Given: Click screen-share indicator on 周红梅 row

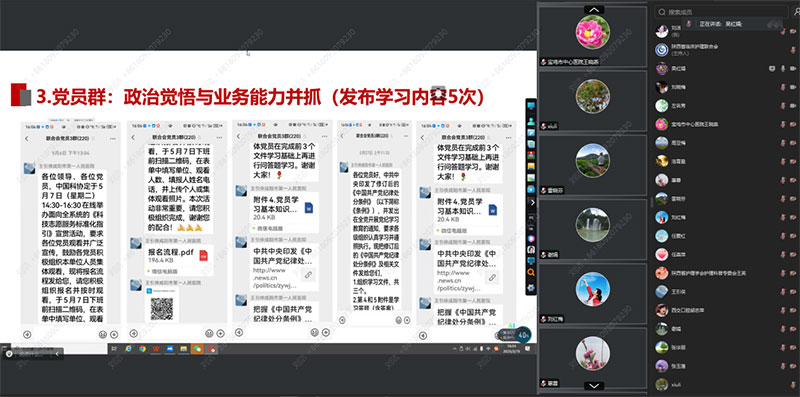Looking at the screenshot, I should (x=772, y=68).
